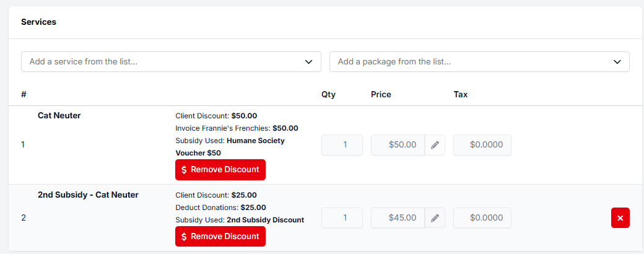Click the '2nd Subsidy - Cat Neuter' service name
This screenshot has height=254, width=644.
[x=88, y=195]
